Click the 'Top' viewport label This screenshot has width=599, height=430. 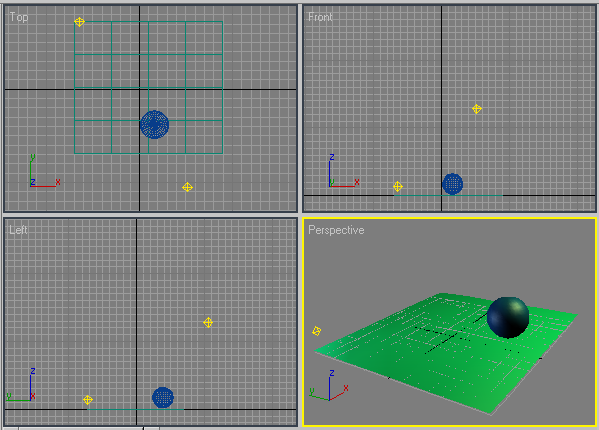[19, 17]
